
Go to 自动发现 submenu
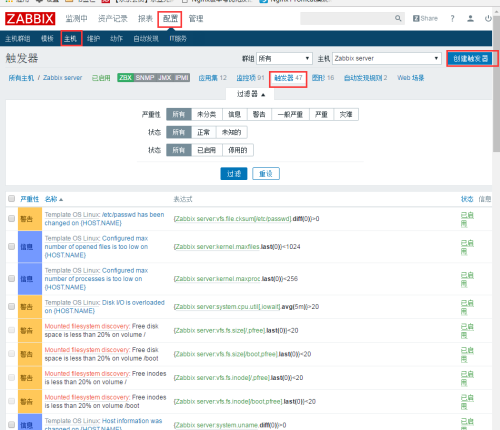(146, 39)
